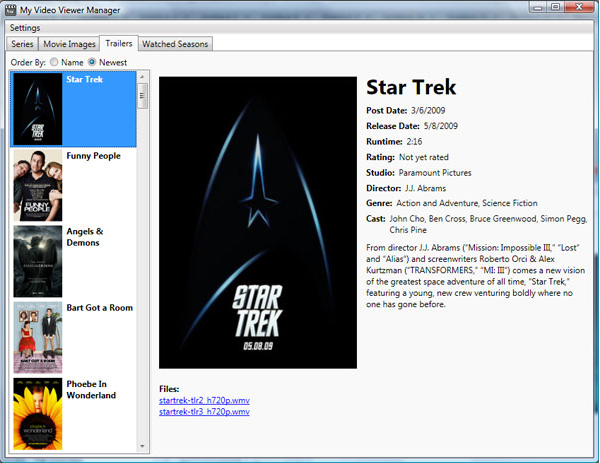600x463 pixels.
Task: Click the Funny People list title
Action: [x=93, y=156]
